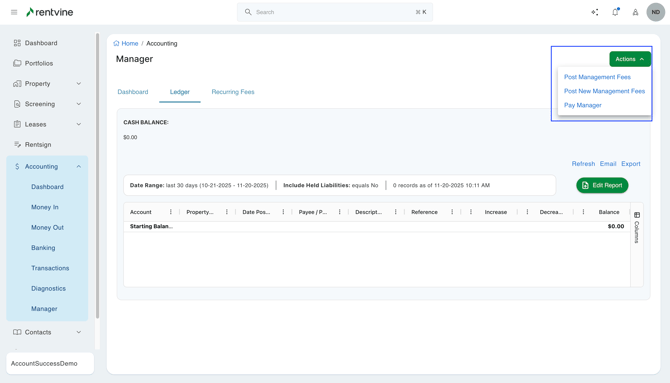Viewport: 670px width, 383px height.
Task: Click the sidebar vertical scrollbar
Action: click(97, 175)
